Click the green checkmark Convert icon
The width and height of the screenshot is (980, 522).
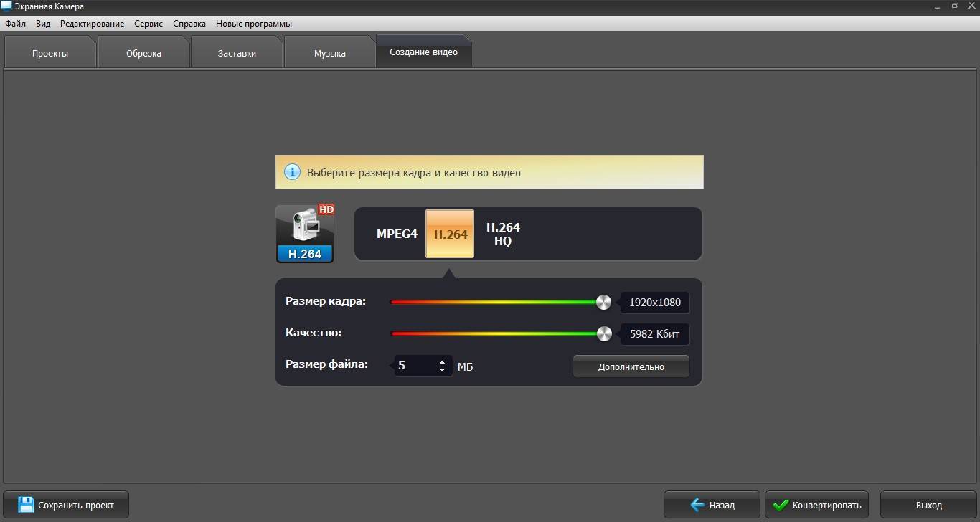tap(781, 505)
